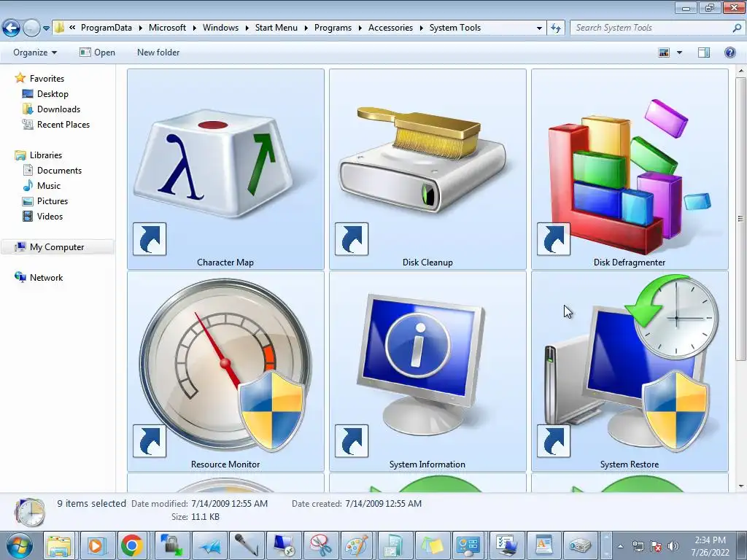The height and width of the screenshot is (560, 747).
Task: Open the view options dropdown arrow
Action: click(x=679, y=52)
